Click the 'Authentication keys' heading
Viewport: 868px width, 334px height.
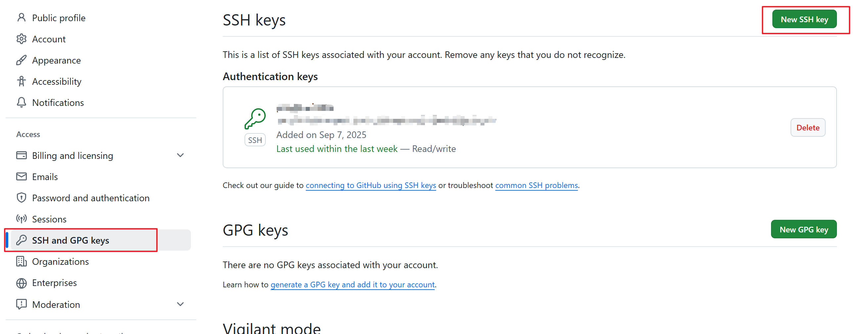pyautogui.click(x=270, y=76)
